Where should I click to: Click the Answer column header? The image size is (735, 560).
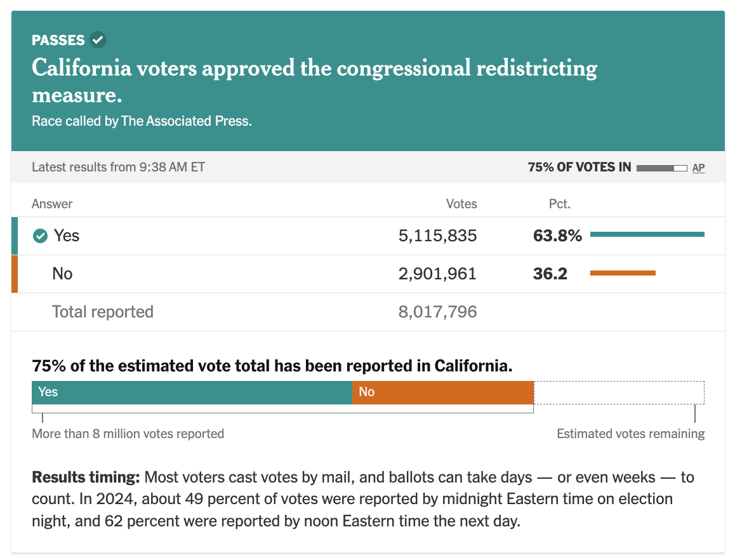[52, 204]
